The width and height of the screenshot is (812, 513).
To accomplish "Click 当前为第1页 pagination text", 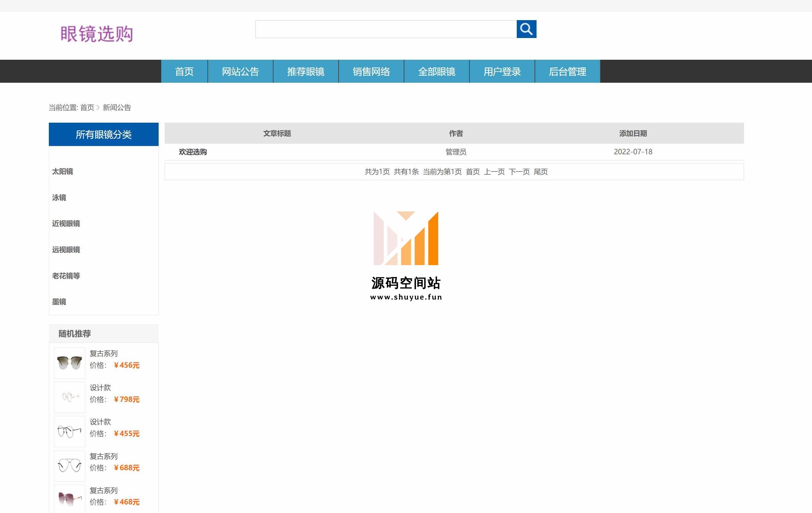I will 442,172.
